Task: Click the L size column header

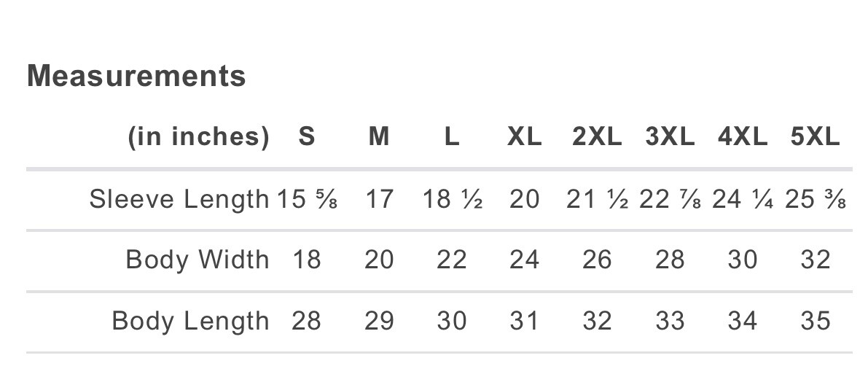Action: coord(452,136)
